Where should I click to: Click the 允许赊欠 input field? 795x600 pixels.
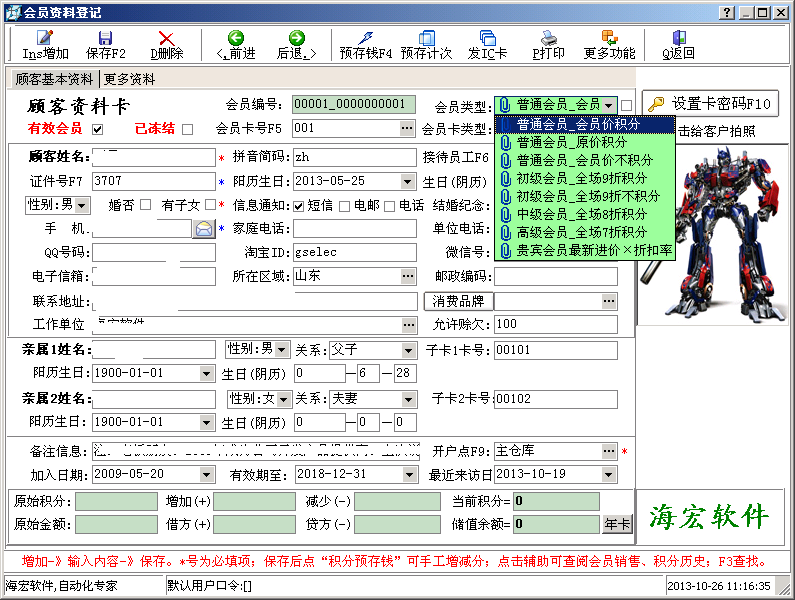pos(556,325)
